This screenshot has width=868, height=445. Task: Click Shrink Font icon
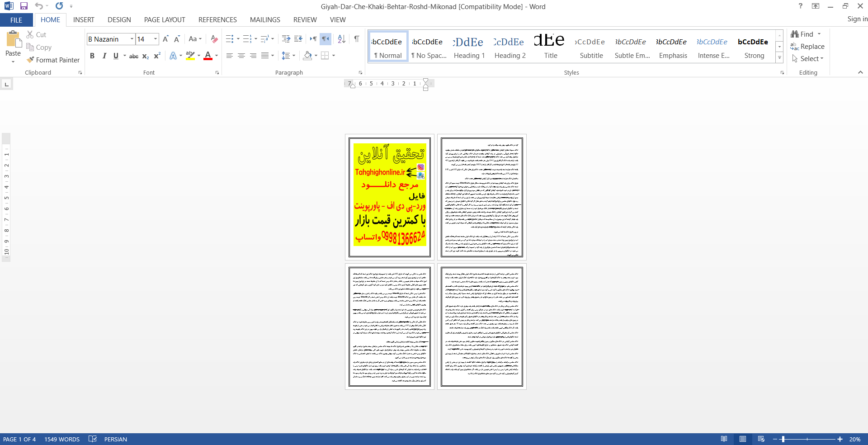pyautogui.click(x=177, y=39)
